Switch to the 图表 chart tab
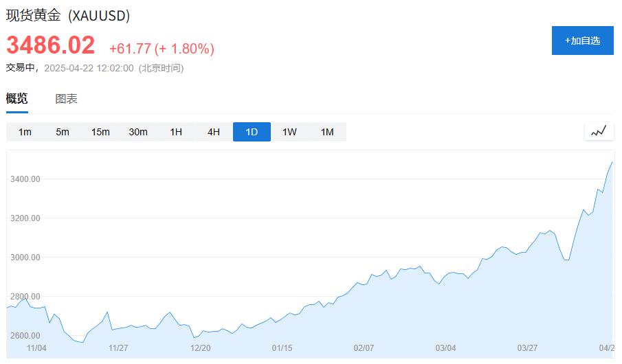 67,99
